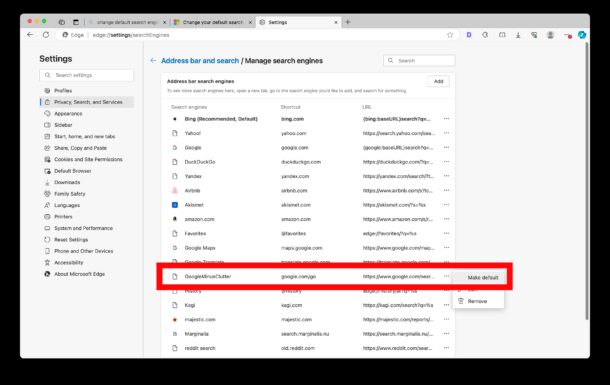Return to Address bar and search via back arrow
The width and height of the screenshot is (610, 385).
coord(153,60)
